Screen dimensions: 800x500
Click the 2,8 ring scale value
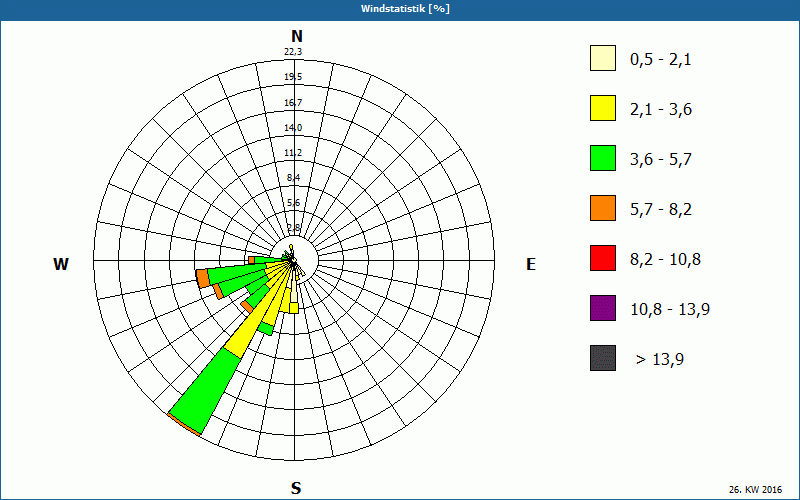click(293, 228)
